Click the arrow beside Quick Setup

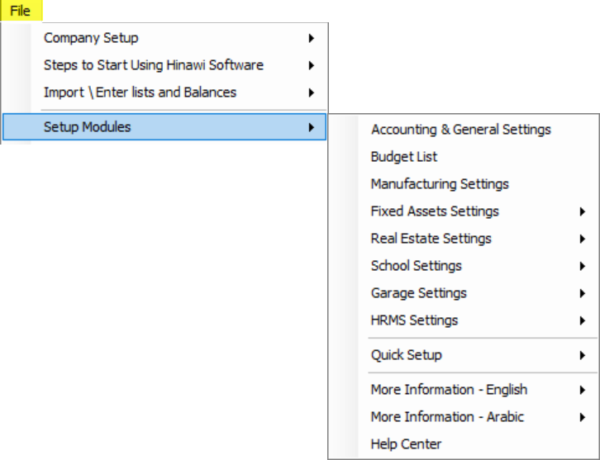[582, 355]
